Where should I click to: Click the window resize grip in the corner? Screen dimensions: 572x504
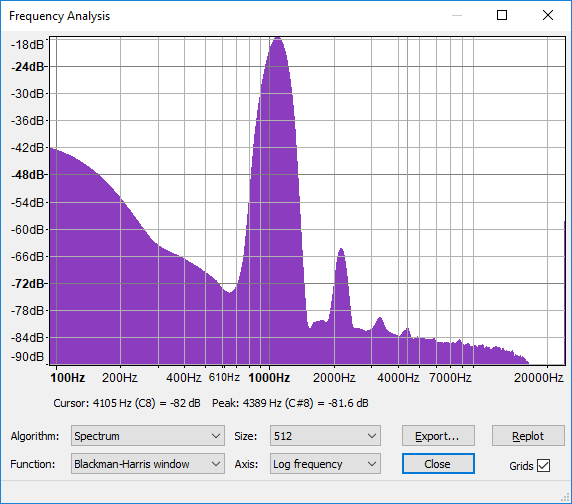[566, 498]
